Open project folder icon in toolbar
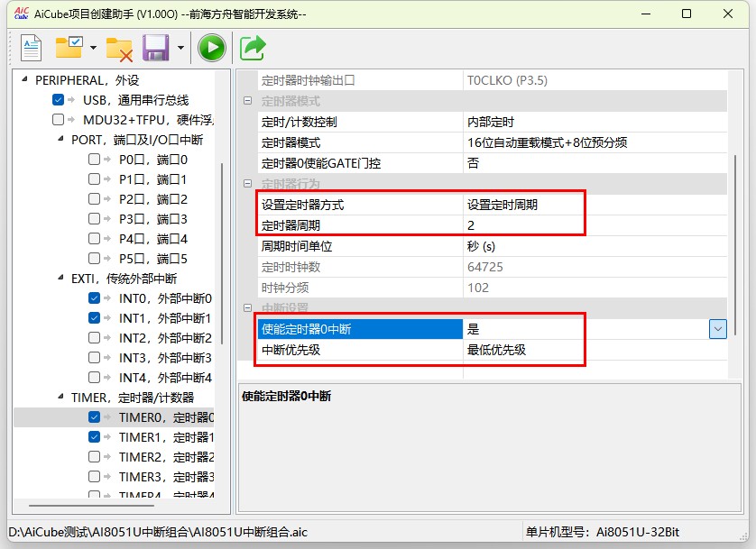 [x=69, y=47]
